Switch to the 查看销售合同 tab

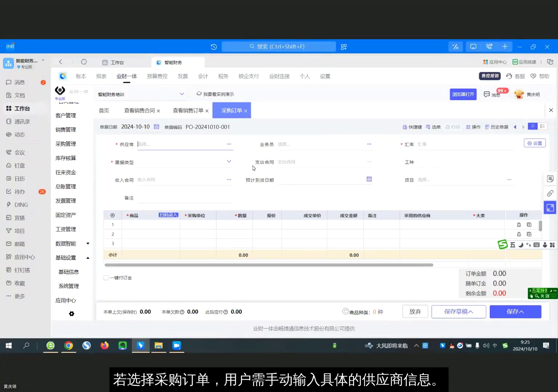pyautogui.click(x=139, y=110)
